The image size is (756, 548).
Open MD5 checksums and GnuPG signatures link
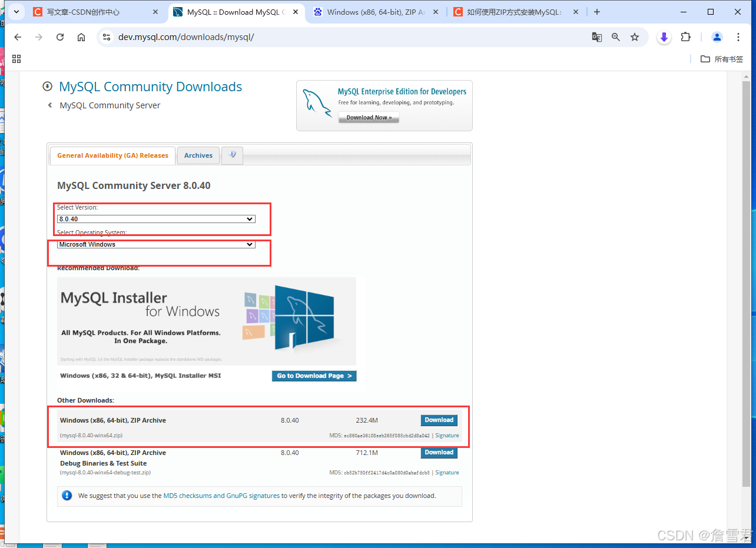coord(221,496)
